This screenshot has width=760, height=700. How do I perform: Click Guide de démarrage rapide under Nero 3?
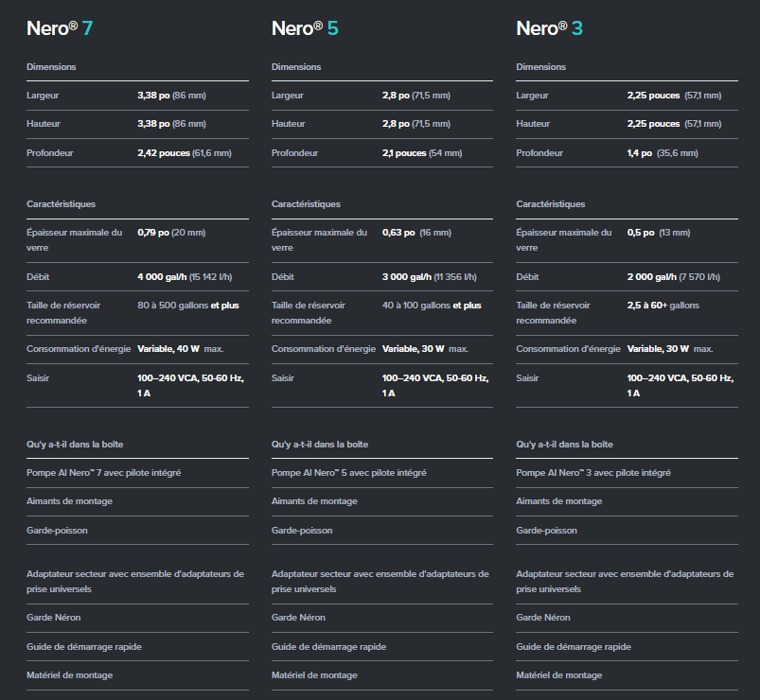(x=574, y=647)
